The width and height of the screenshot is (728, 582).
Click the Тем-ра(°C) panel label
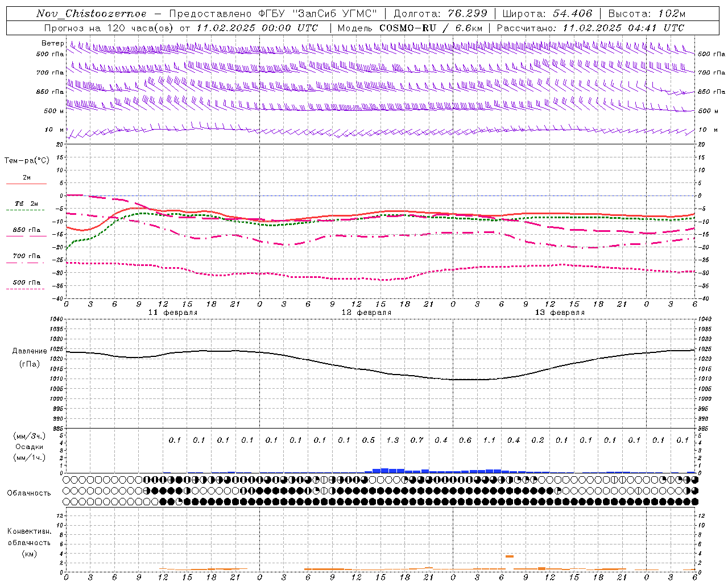pyautogui.click(x=27, y=161)
